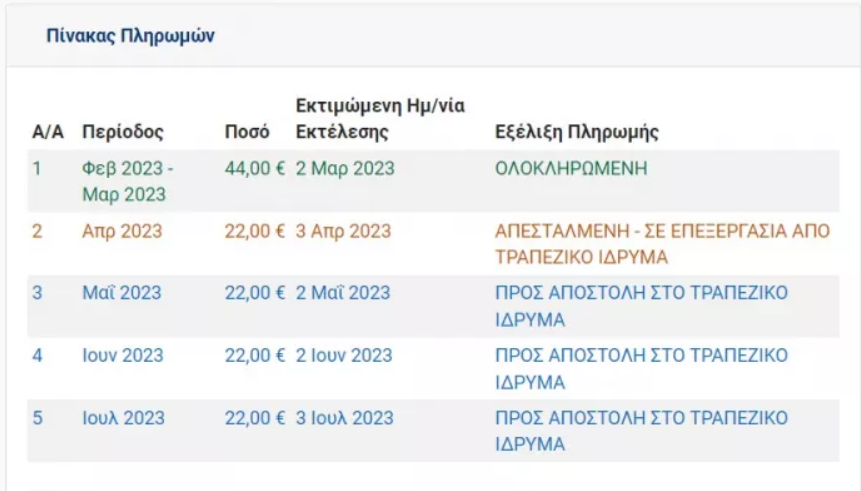Click the 3 Ιουλ 2023 execution date
The width and height of the screenshot is (861, 491).
344,417
